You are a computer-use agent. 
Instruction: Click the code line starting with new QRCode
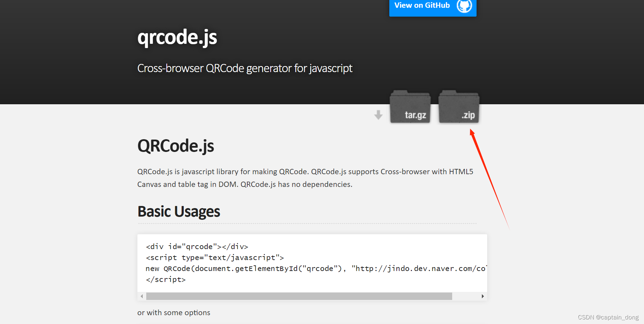tap(316, 269)
